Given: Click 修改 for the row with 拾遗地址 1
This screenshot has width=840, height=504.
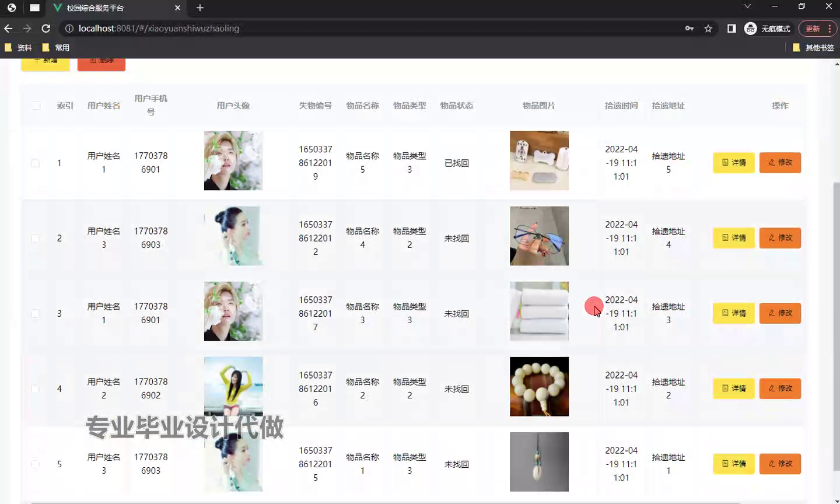Looking at the screenshot, I should point(780,464).
